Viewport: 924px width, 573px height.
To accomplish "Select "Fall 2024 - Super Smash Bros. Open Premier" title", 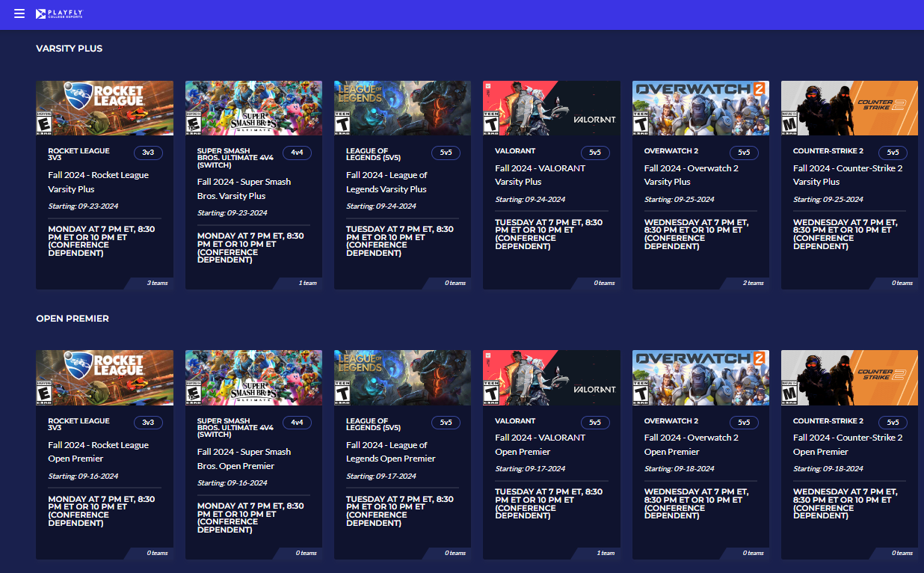I will click(x=244, y=459).
